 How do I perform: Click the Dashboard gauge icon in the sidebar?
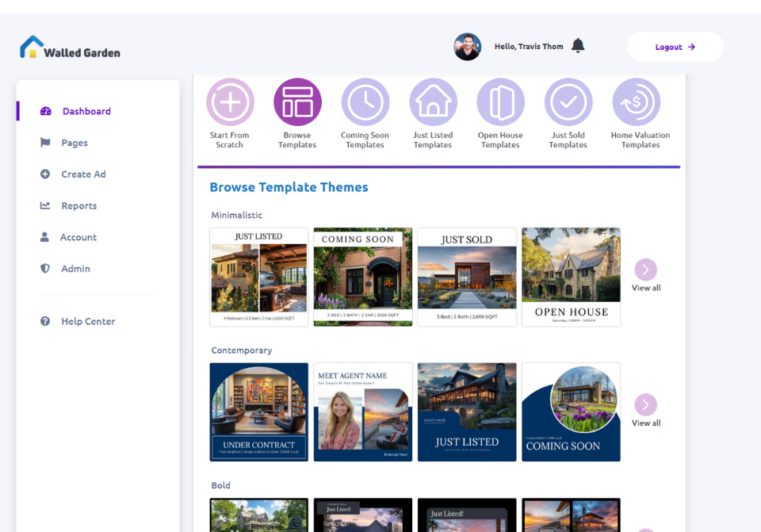[x=46, y=111]
